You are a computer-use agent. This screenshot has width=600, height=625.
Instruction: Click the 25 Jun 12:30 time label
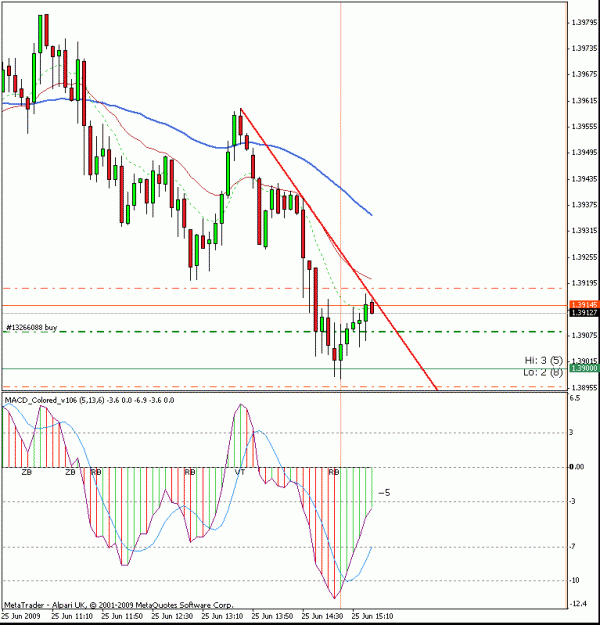pyautogui.click(x=172, y=616)
